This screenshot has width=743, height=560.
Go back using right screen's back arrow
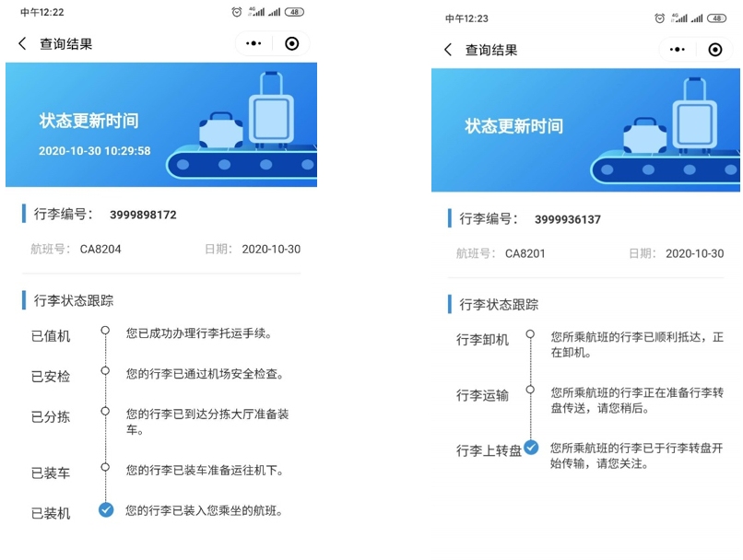tap(448, 50)
